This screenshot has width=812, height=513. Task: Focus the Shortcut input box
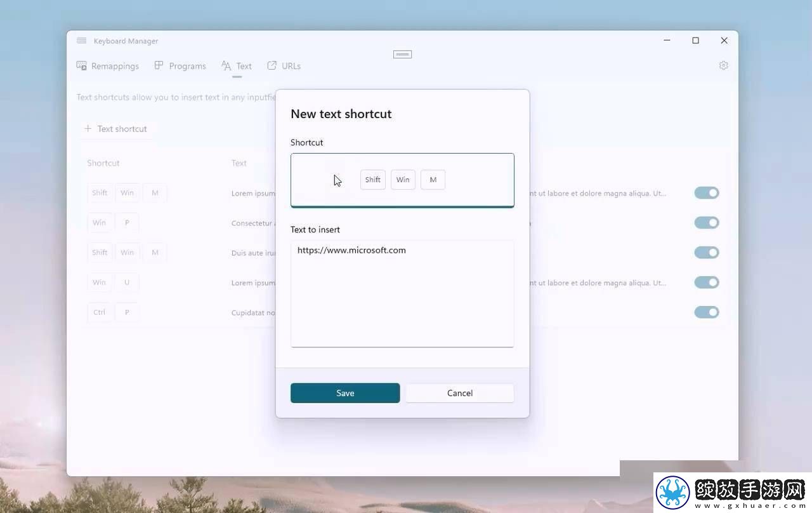pyautogui.click(x=402, y=180)
